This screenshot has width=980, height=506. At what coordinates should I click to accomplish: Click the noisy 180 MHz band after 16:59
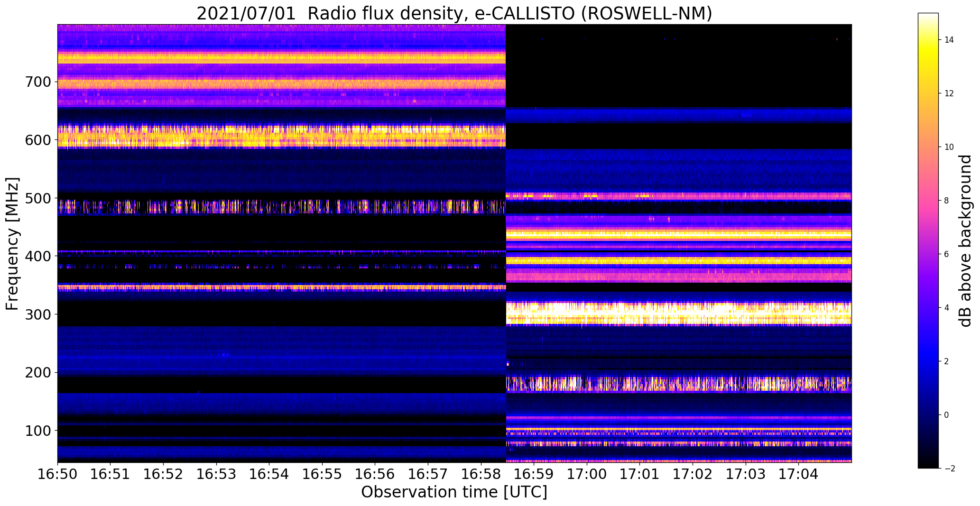click(x=679, y=384)
